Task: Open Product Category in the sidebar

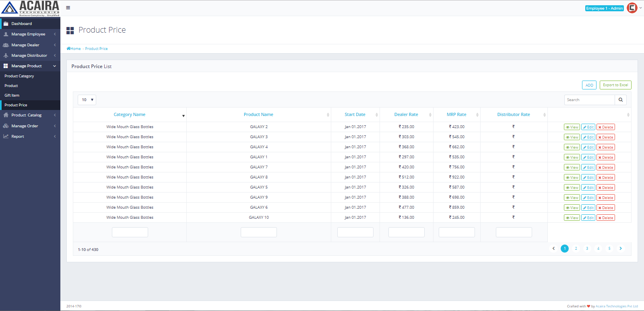Action: pyautogui.click(x=19, y=76)
